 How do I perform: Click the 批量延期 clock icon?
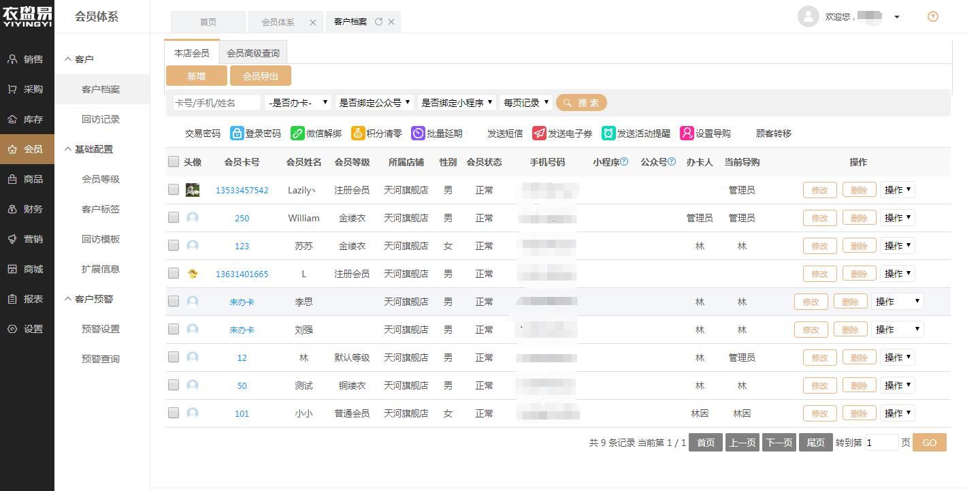[418, 133]
